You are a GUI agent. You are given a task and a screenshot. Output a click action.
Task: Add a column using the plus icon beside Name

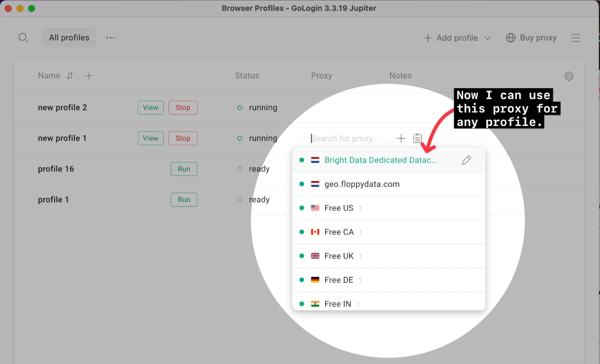(x=88, y=75)
